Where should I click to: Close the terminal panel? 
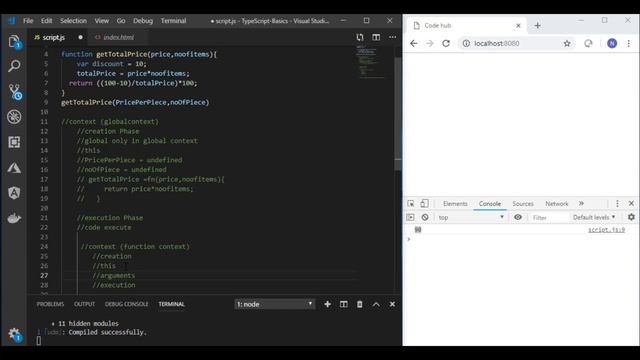(392, 304)
